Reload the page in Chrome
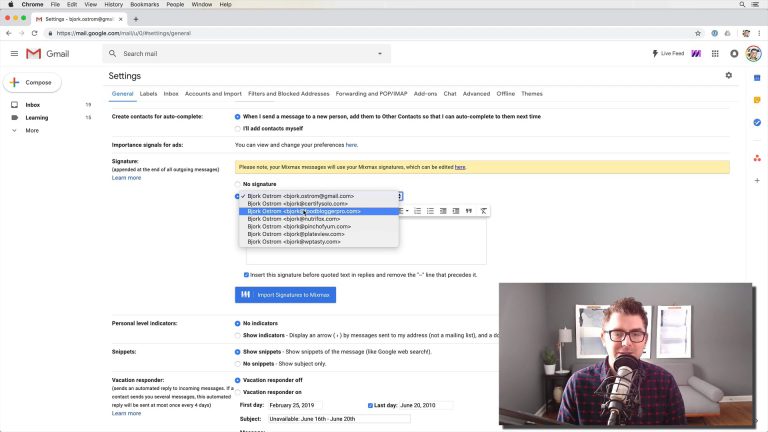768x432 pixels. 34,33
